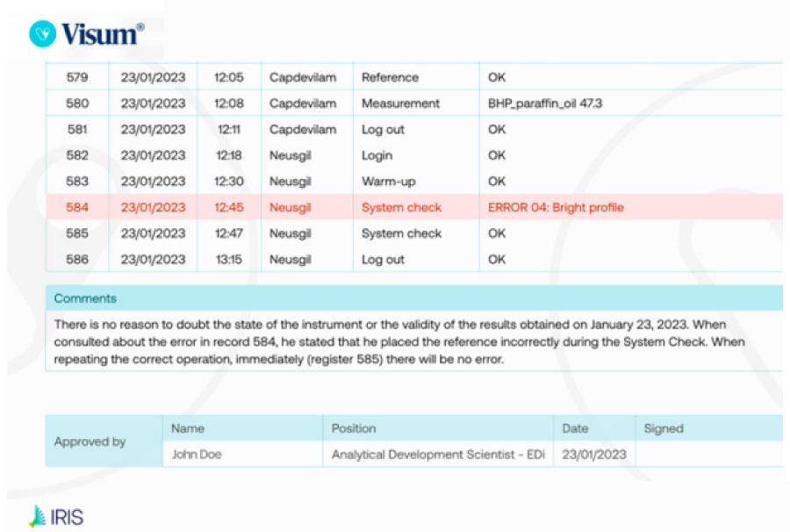Click the 12:47 time cell
790x532 pixels.
229,234
